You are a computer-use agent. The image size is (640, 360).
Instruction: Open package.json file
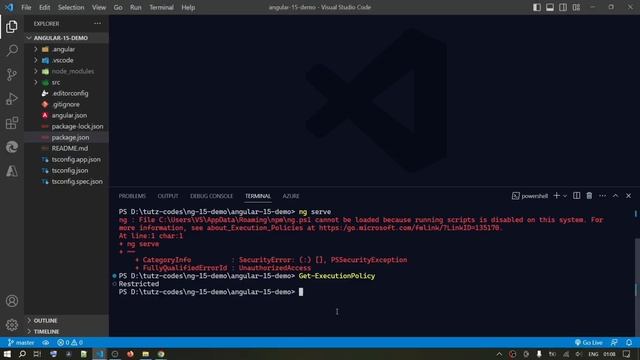click(67, 137)
